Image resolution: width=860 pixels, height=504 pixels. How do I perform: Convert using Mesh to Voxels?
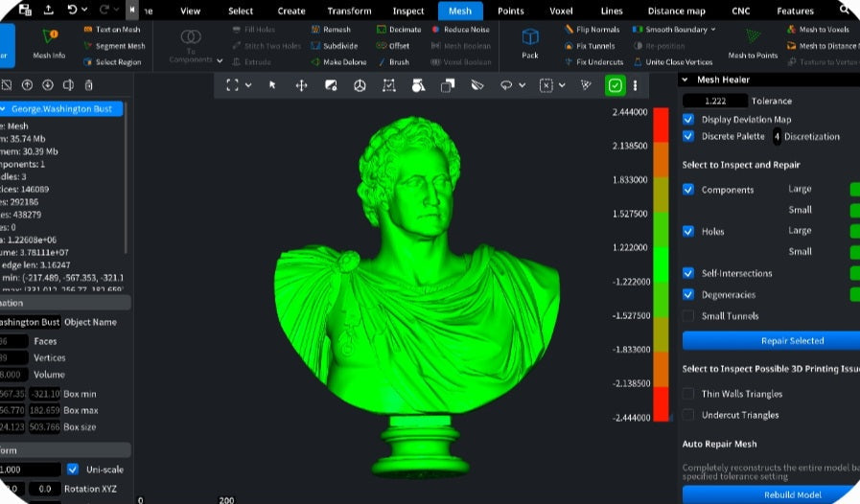tap(819, 30)
